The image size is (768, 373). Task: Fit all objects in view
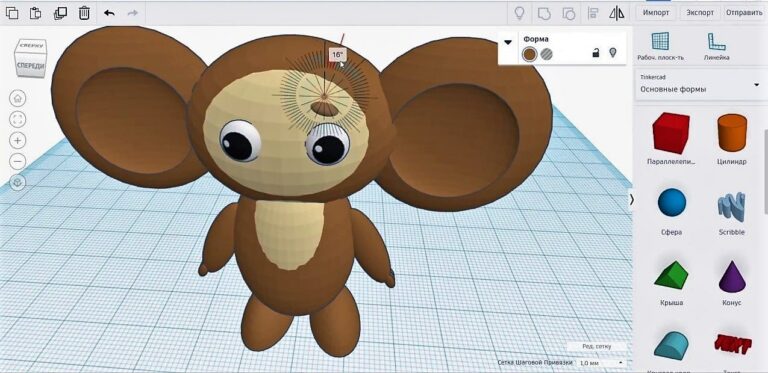[18, 119]
